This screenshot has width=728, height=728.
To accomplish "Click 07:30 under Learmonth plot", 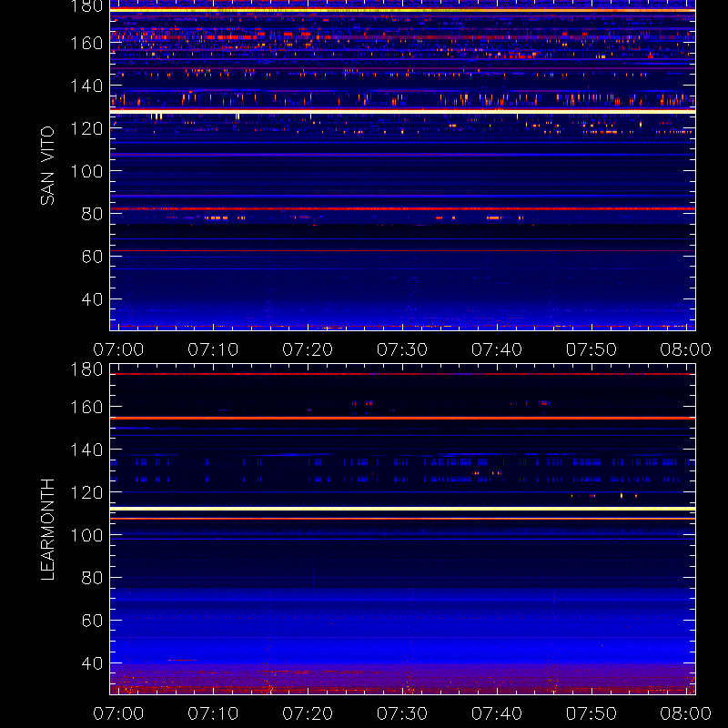I will pos(402,713).
